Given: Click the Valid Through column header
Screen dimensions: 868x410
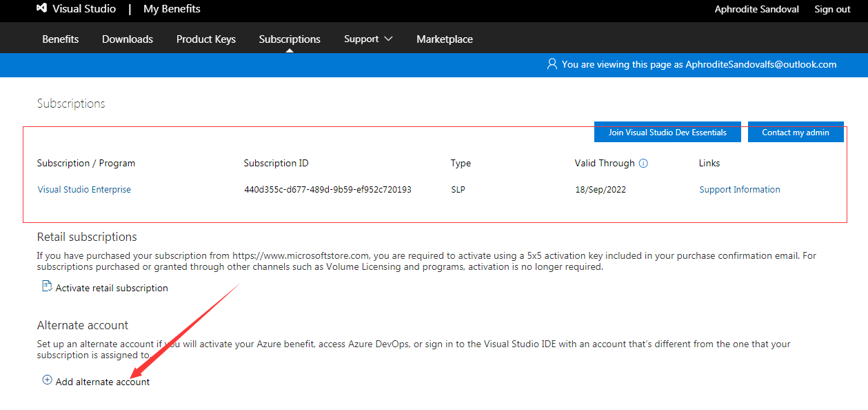Looking at the screenshot, I should tap(605, 164).
